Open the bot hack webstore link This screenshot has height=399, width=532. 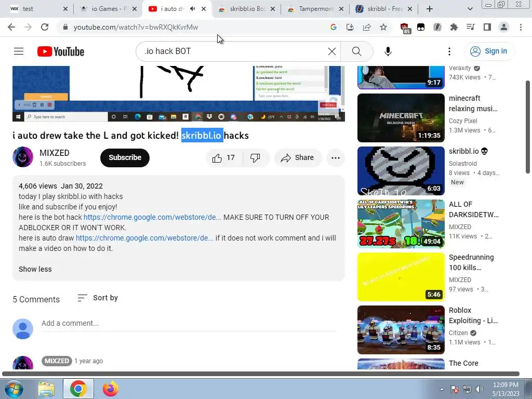pyautogui.click(x=152, y=217)
